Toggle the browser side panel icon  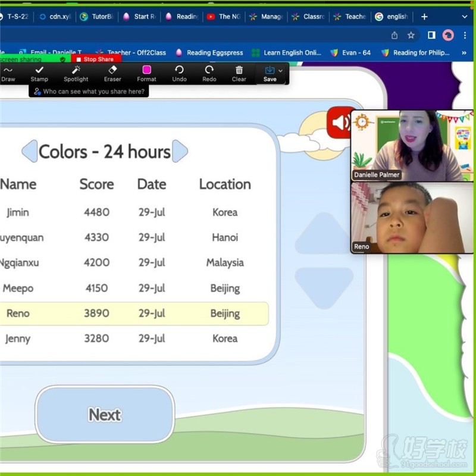[431, 35]
